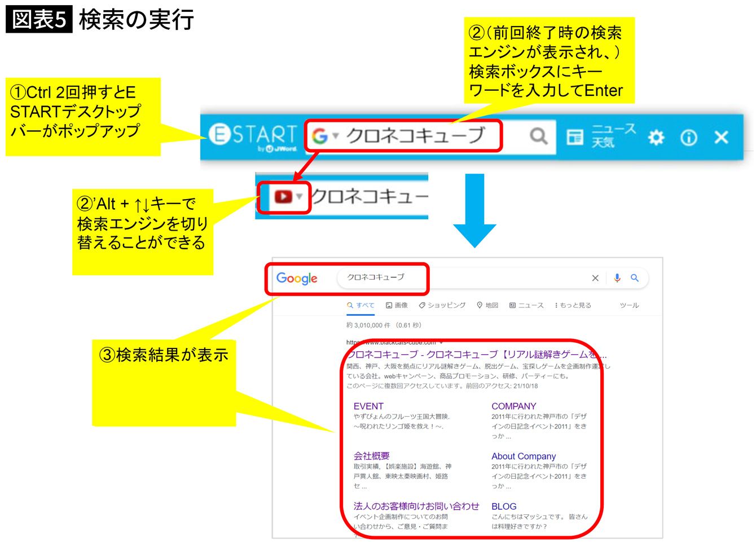Click the magnifier icon in ESTART bar

pyautogui.click(x=538, y=136)
